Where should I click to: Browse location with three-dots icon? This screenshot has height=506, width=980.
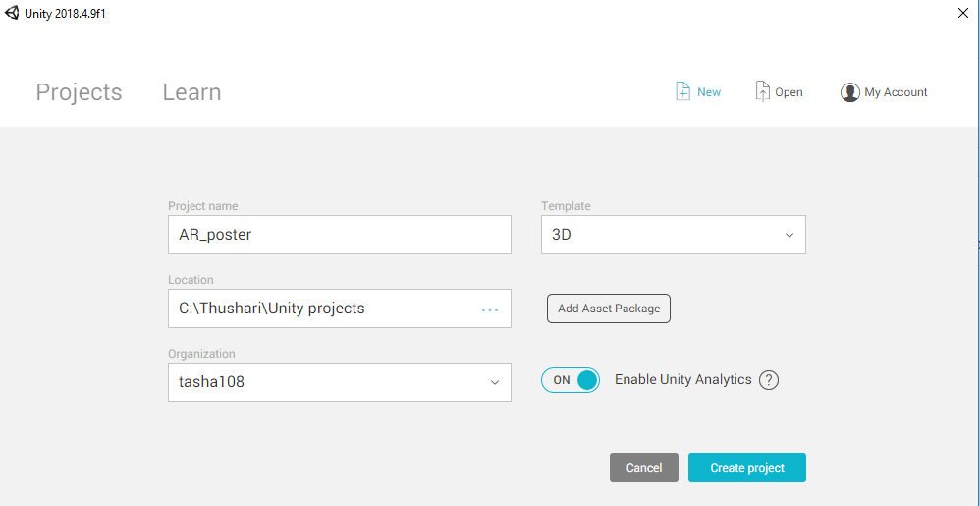click(490, 309)
